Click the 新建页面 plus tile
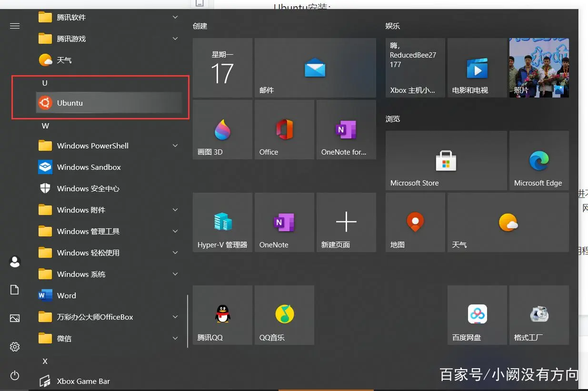The image size is (588, 391). click(x=346, y=222)
